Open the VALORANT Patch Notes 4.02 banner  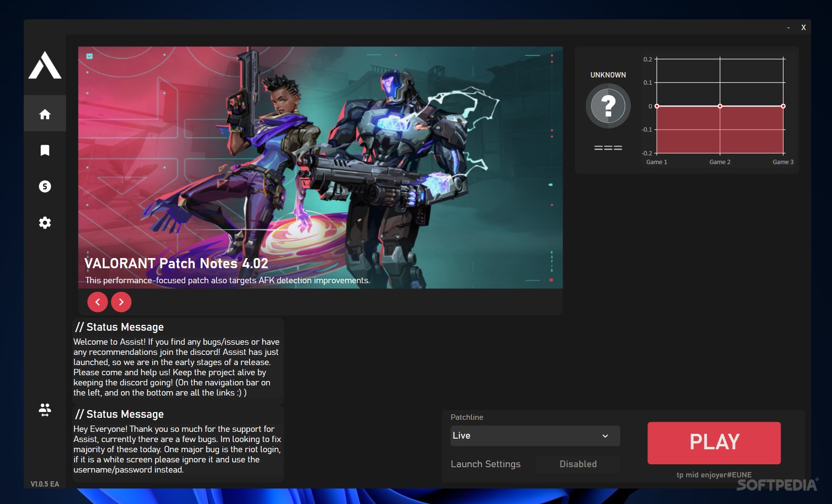point(320,168)
